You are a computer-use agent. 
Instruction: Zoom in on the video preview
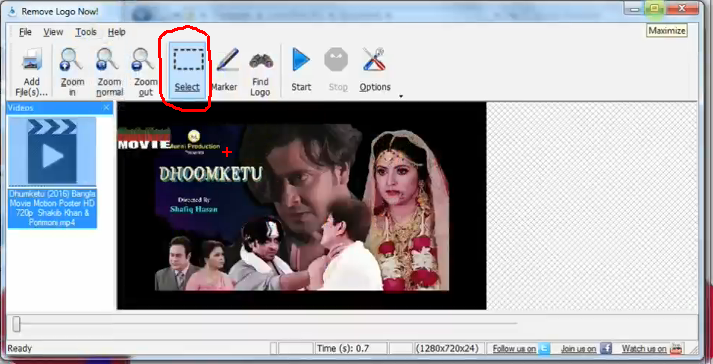coord(72,72)
